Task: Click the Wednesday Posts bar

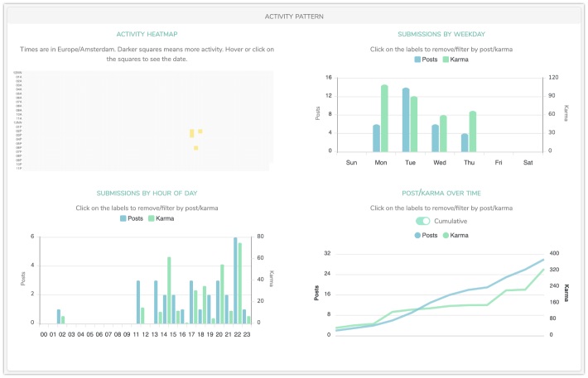Action: (435, 138)
